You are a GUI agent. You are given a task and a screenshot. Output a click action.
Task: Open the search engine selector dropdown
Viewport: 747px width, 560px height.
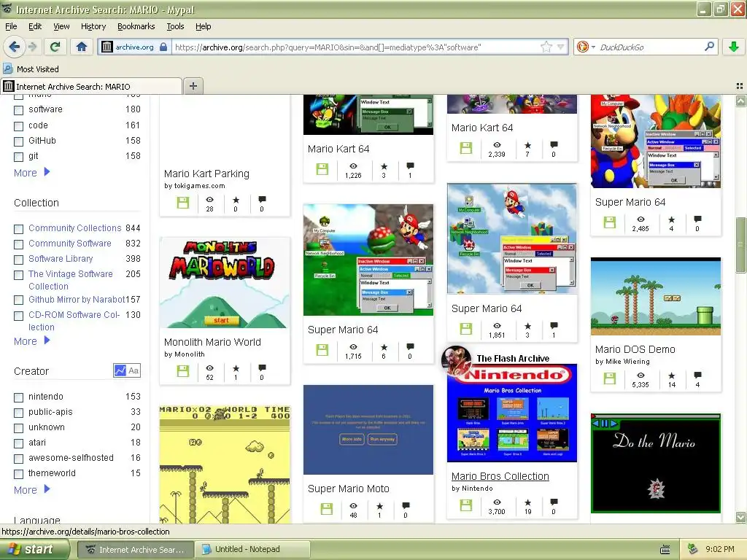(x=586, y=47)
